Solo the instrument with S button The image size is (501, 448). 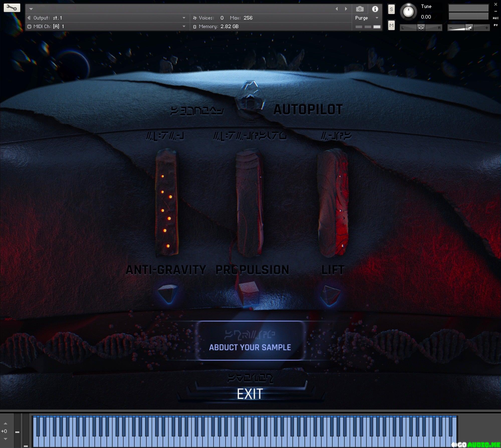coord(391,10)
